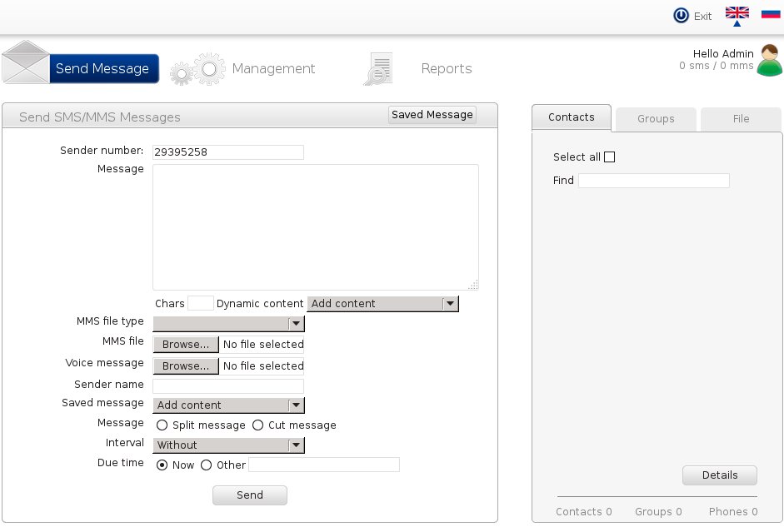Switch language with the UK flag
Screen dimensions: 784x532
pos(737,13)
